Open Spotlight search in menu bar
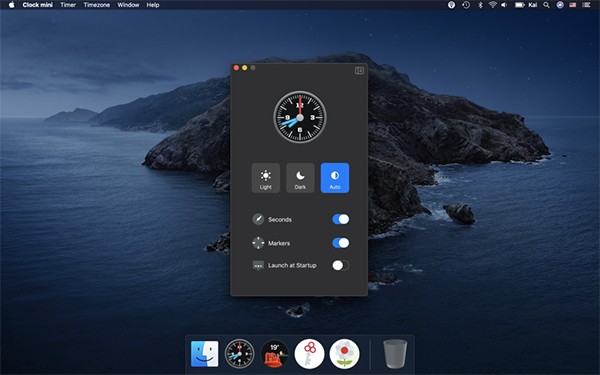 (546, 5)
